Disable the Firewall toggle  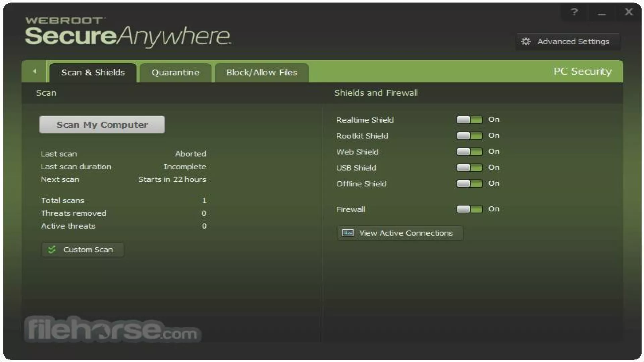point(469,209)
